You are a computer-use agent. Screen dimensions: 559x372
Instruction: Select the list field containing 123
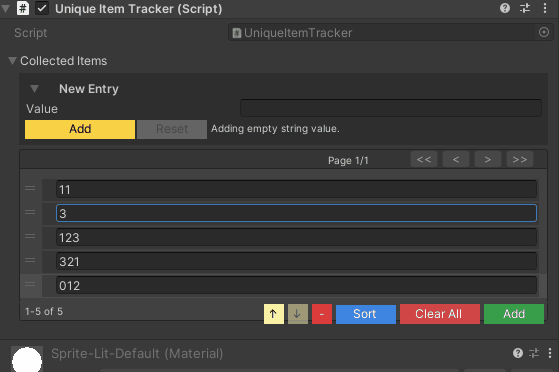tap(296, 237)
